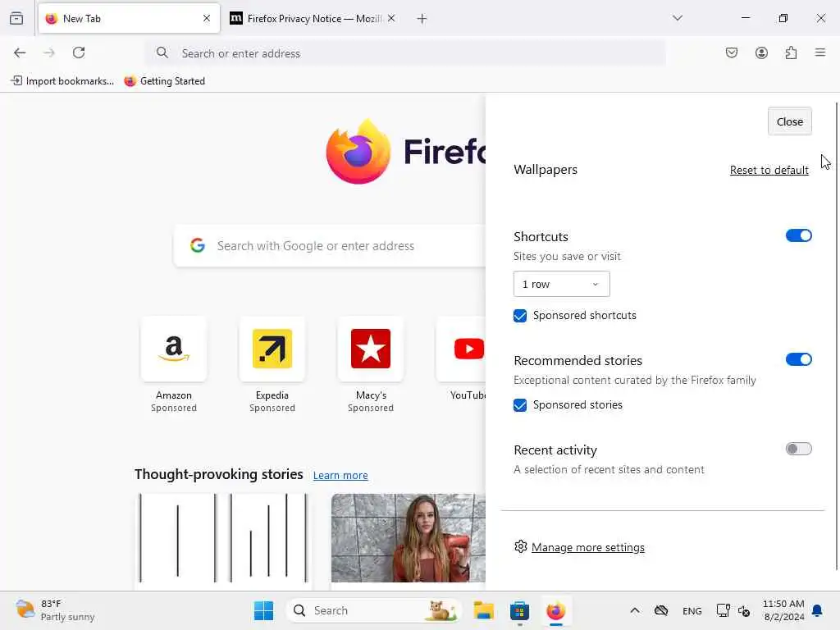Click Reset to default for wallpapers
Image resolution: width=840 pixels, height=630 pixels.
769,170
